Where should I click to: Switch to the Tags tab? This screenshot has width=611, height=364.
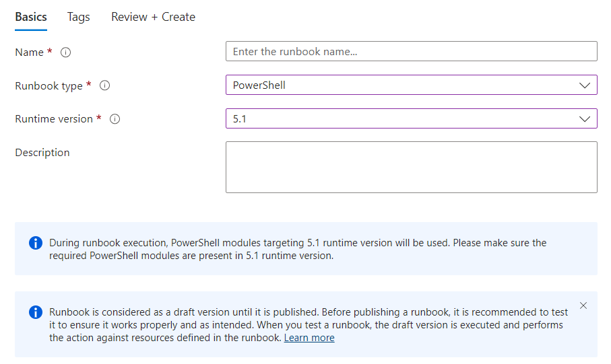pos(78,17)
